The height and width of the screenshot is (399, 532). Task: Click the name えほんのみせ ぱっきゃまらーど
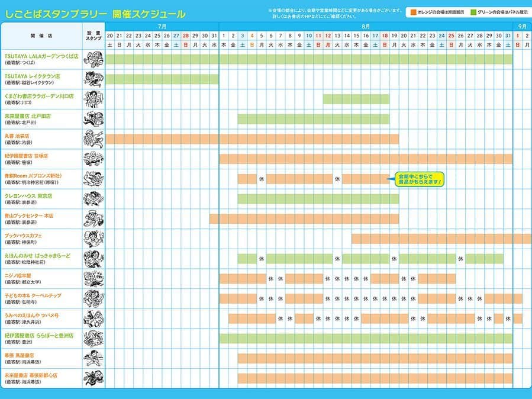tap(37, 256)
